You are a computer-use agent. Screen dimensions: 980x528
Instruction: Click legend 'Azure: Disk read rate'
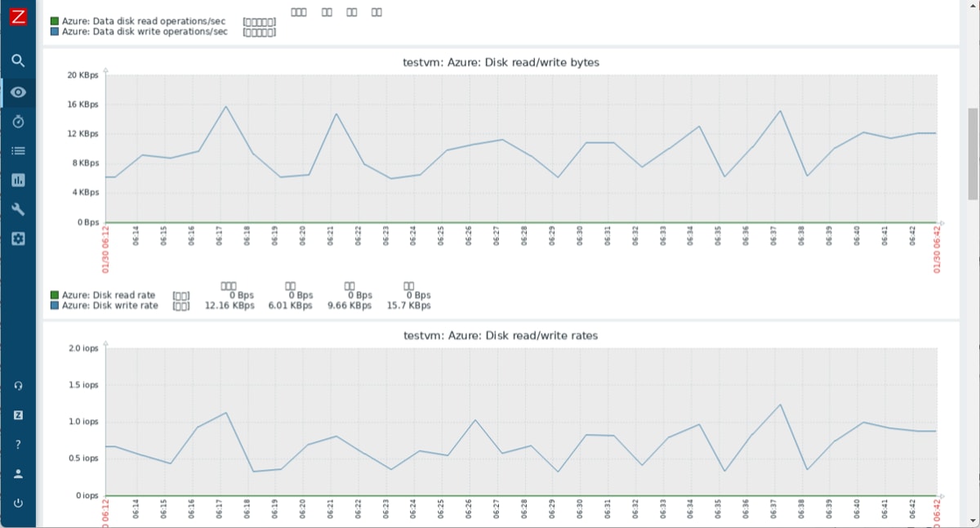pyautogui.click(x=109, y=295)
